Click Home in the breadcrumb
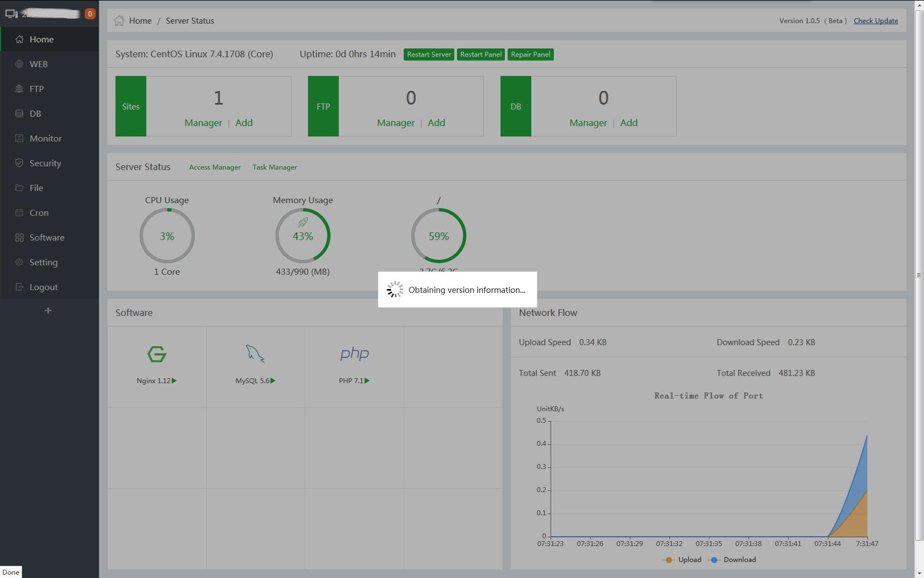The height and width of the screenshot is (578, 924). coord(140,21)
